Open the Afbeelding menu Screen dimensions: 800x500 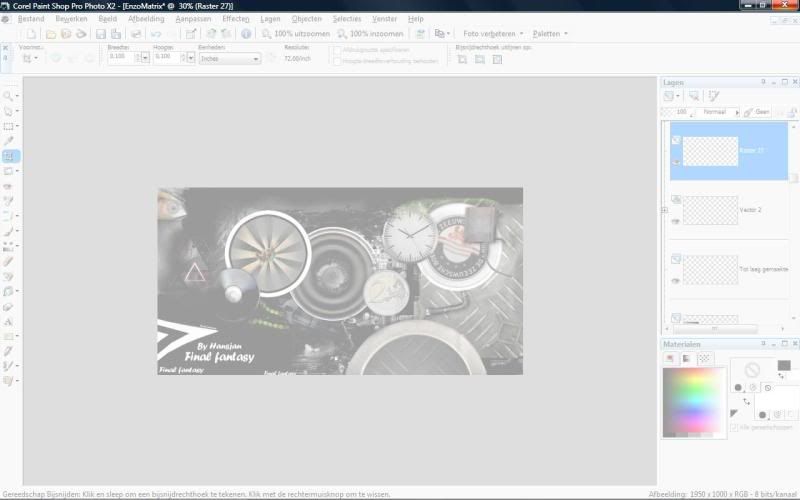coord(146,19)
